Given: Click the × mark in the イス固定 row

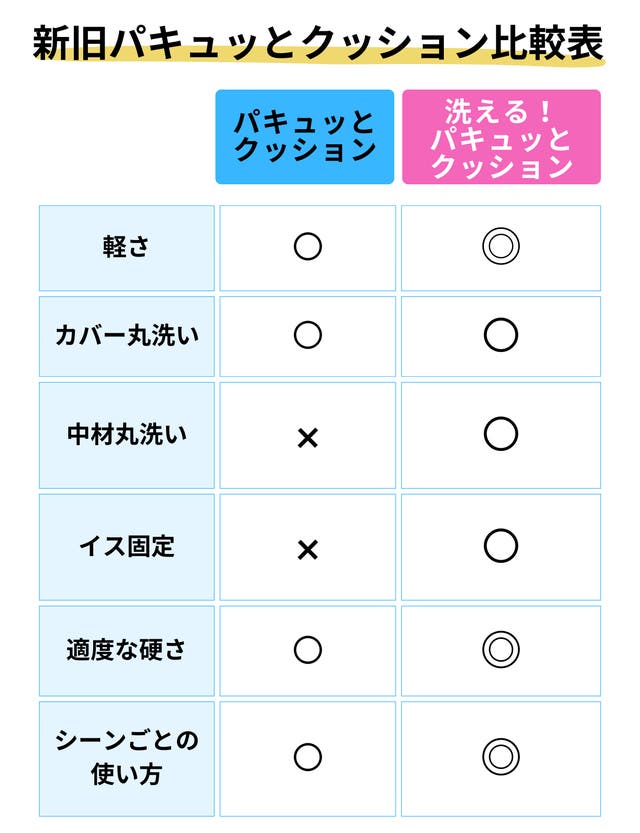Looking at the screenshot, I should coord(308,549).
